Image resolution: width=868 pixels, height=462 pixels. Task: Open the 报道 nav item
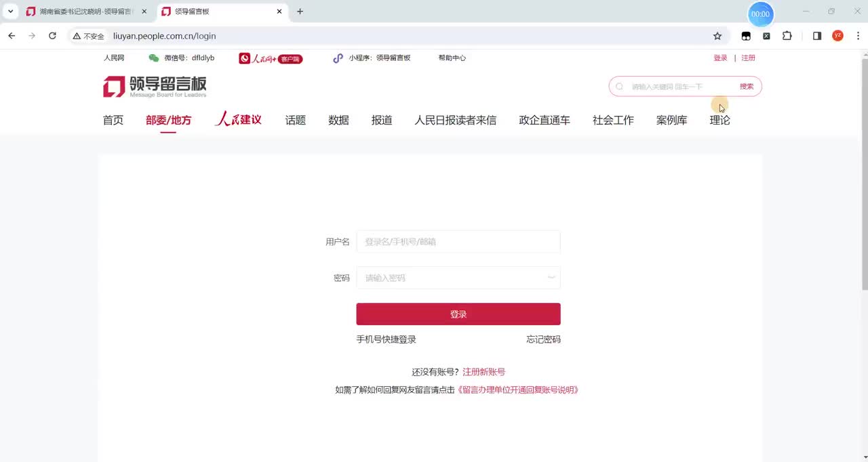(x=382, y=120)
